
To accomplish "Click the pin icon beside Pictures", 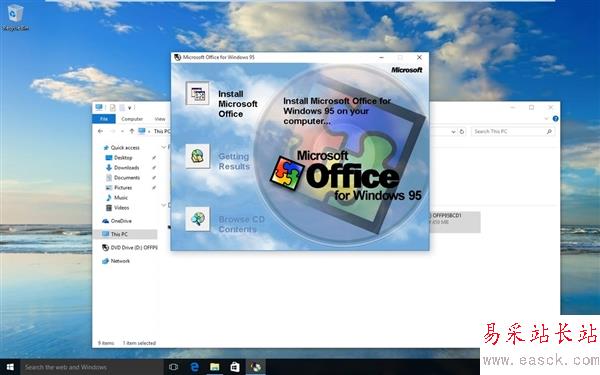I will (x=154, y=188).
